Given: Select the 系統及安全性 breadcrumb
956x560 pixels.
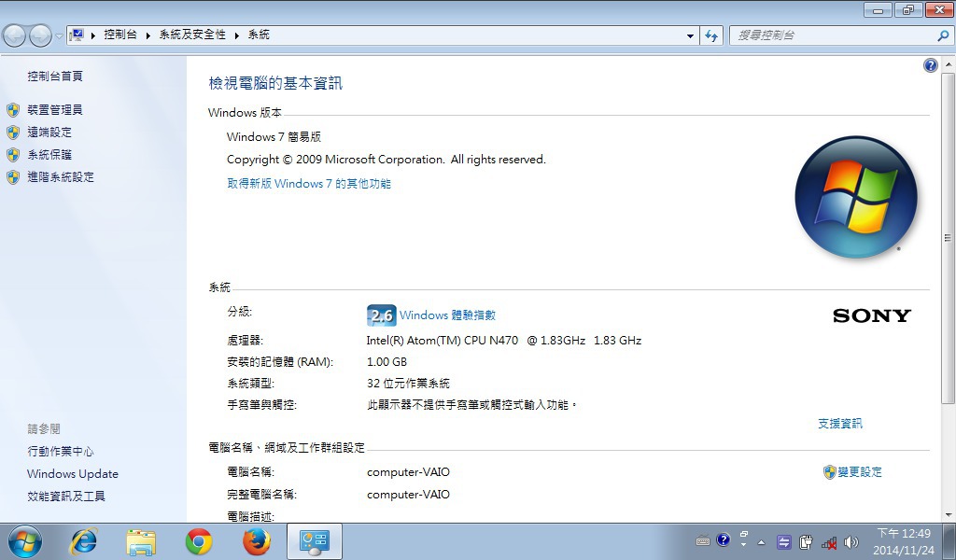Looking at the screenshot, I should pyautogui.click(x=192, y=35).
